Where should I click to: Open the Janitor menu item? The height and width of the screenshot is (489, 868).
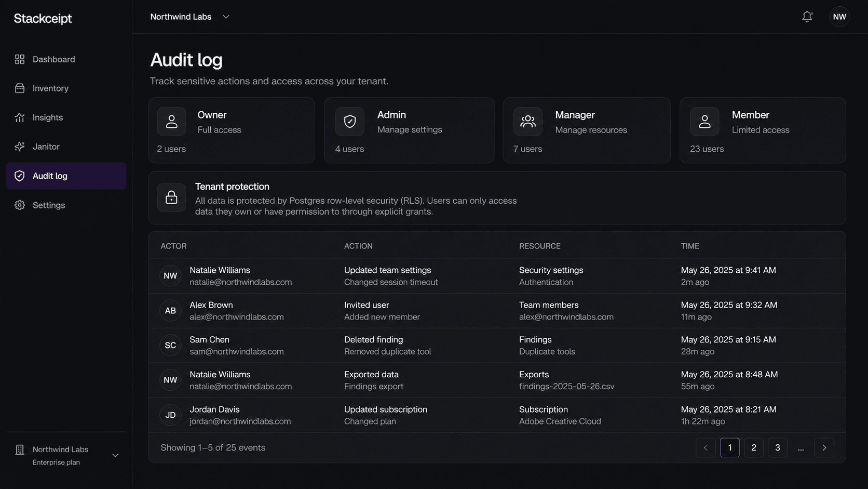point(66,147)
